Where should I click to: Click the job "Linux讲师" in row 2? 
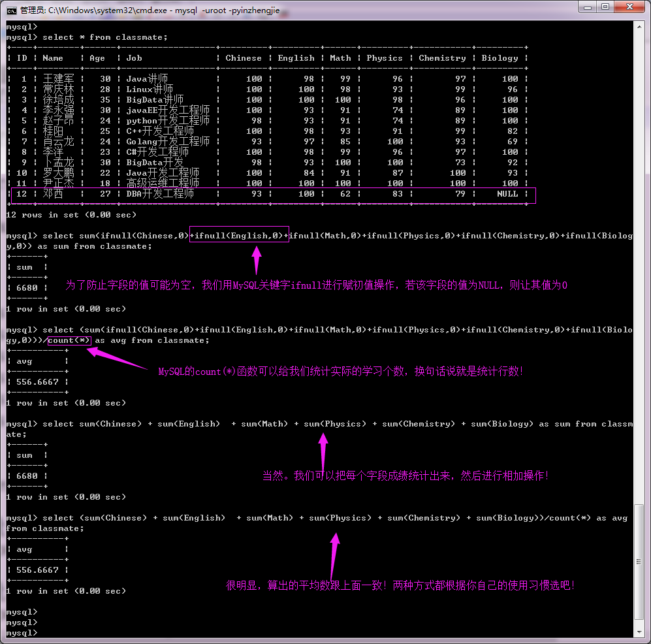click(150, 89)
